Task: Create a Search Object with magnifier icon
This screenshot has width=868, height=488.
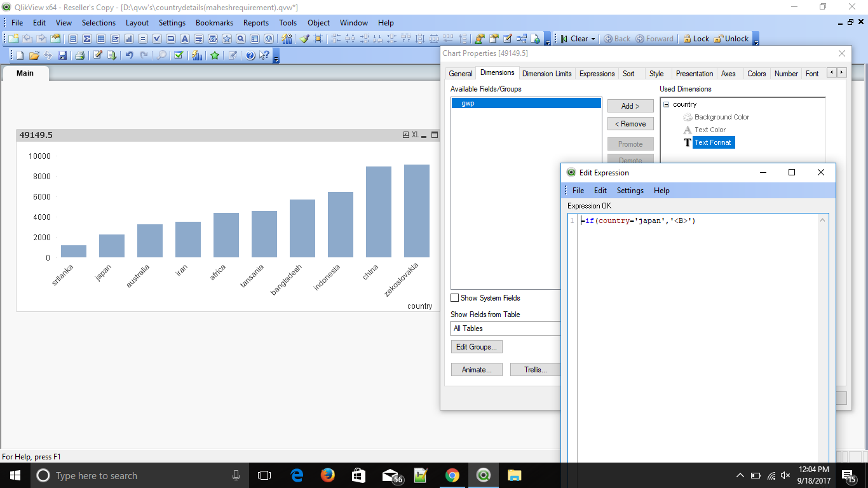Action: tap(241, 39)
